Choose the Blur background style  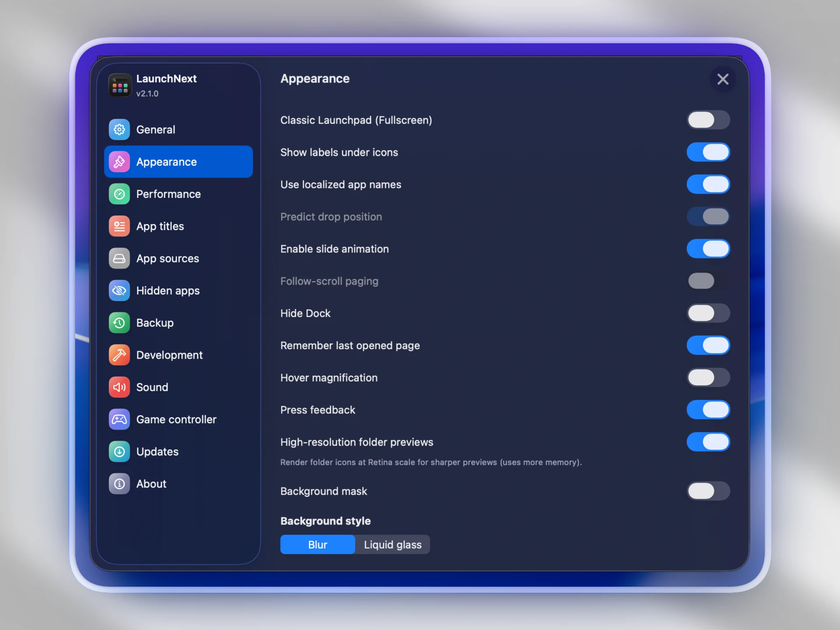point(318,545)
